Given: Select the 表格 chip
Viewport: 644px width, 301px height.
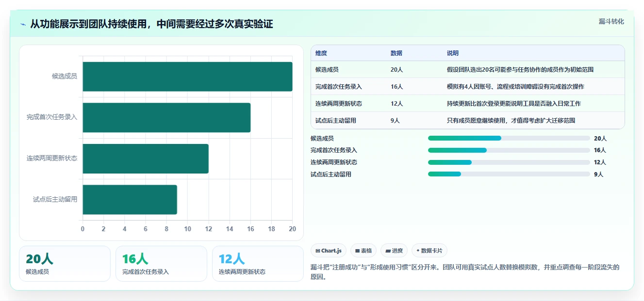Looking at the screenshot, I should (363, 251).
